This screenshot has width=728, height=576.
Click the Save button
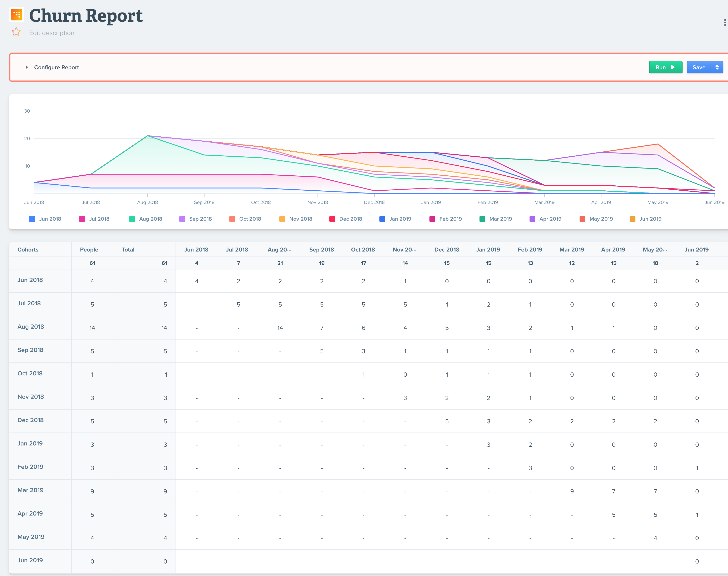698,67
